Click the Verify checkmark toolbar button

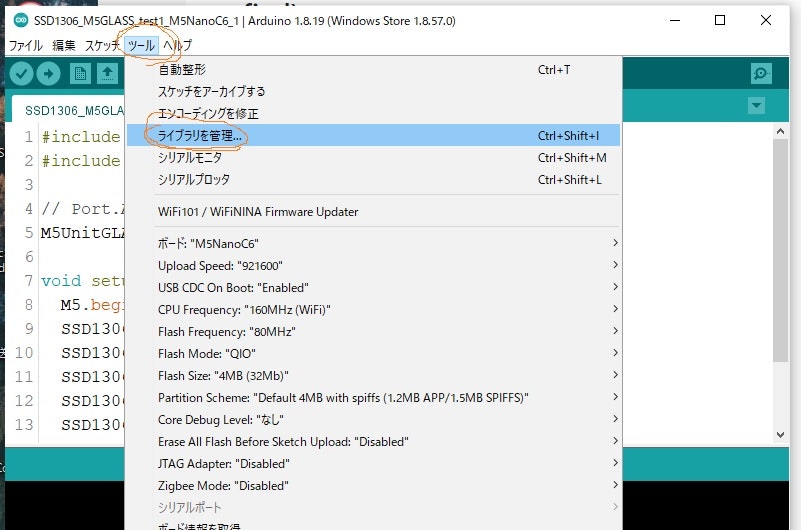tap(21, 74)
